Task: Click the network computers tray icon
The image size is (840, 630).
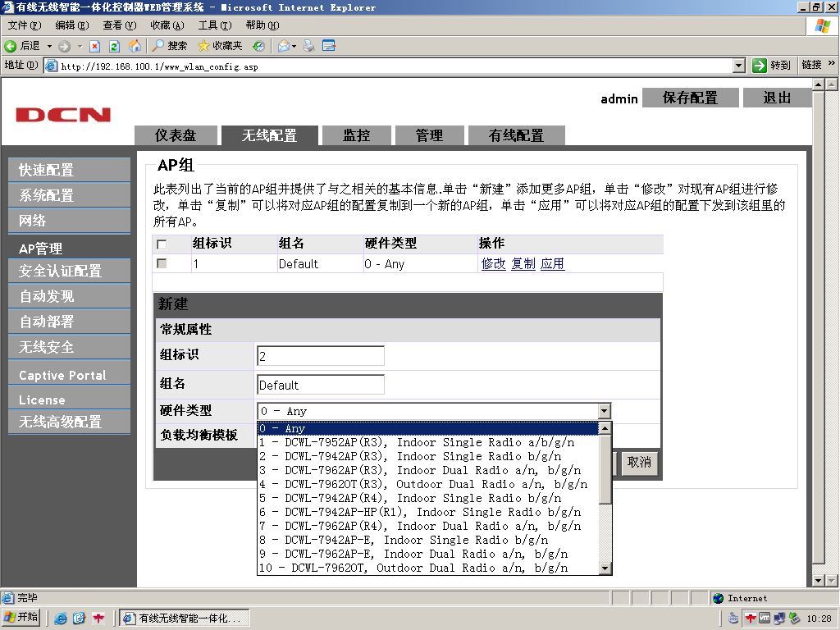Action: click(779, 619)
